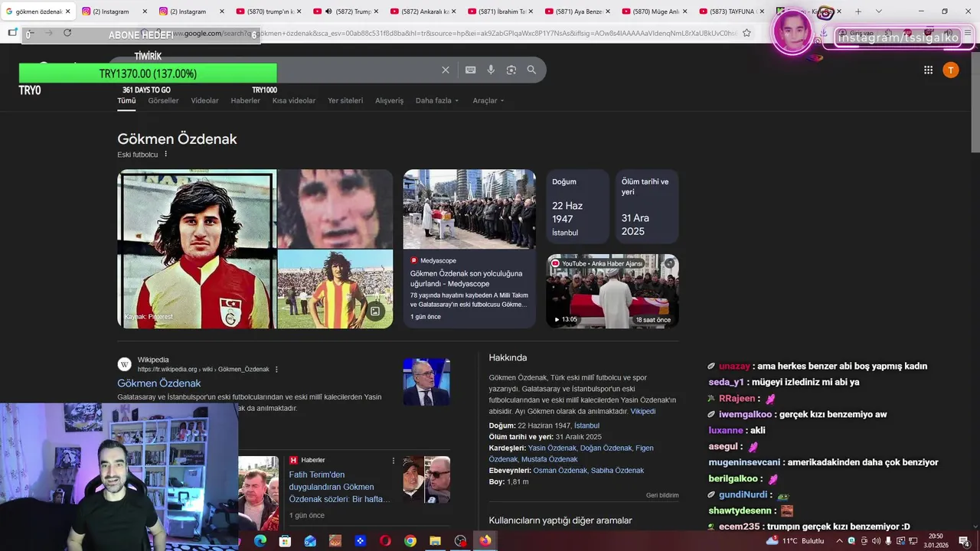Open the volume control in system tray
This screenshot has height=551, width=980.
point(876,541)
